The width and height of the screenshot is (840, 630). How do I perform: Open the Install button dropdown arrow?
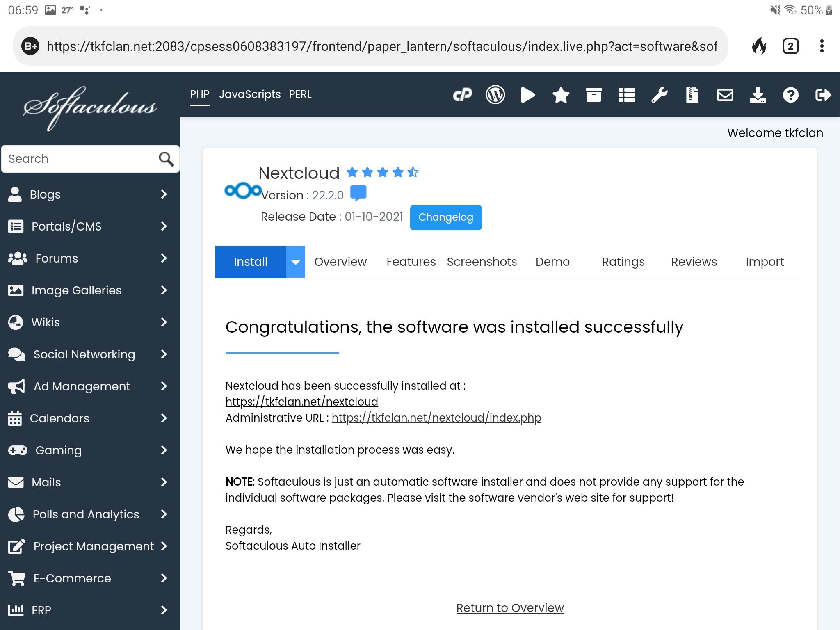point(296,262)
